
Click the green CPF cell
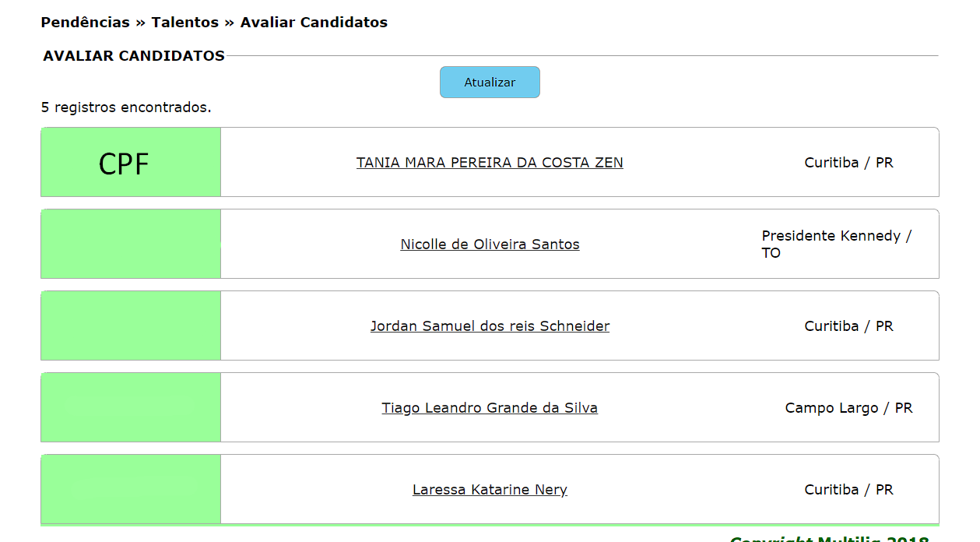(131, 163)
